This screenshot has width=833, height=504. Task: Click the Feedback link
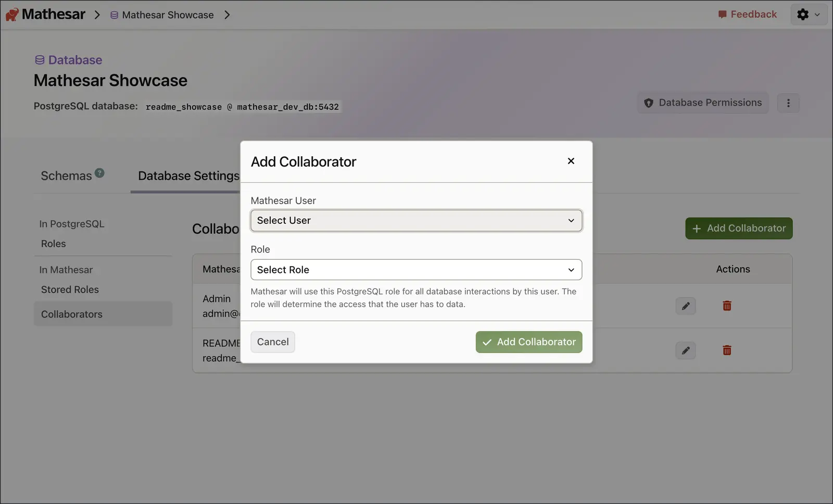(748, 15)
